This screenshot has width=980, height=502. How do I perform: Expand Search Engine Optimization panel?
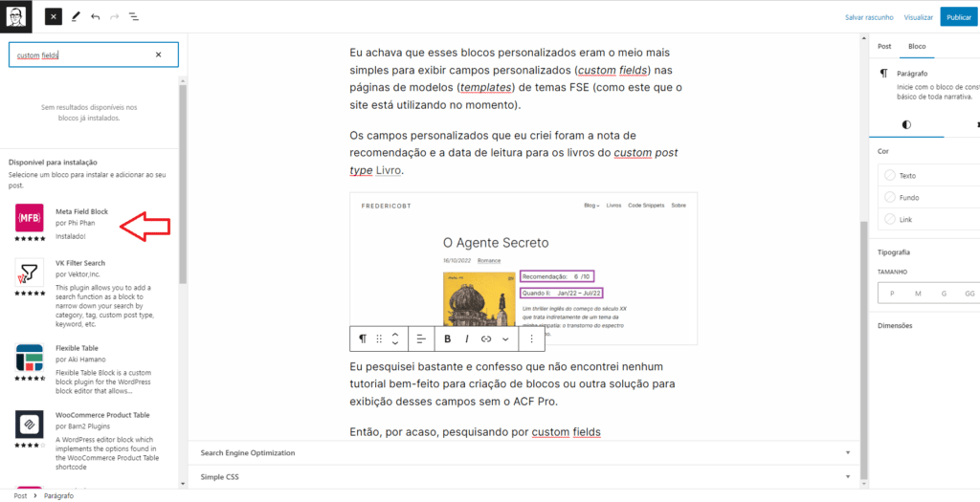[525, 452]
